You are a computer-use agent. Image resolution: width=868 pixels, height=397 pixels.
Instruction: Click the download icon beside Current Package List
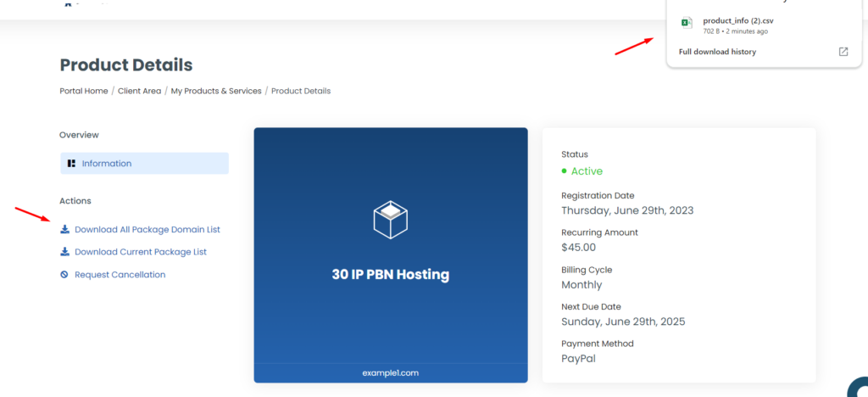pos(64,252)
